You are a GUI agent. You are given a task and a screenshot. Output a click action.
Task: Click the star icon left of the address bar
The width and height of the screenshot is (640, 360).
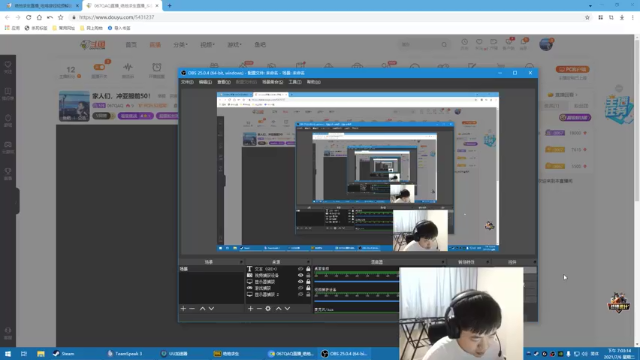(60, 17)
